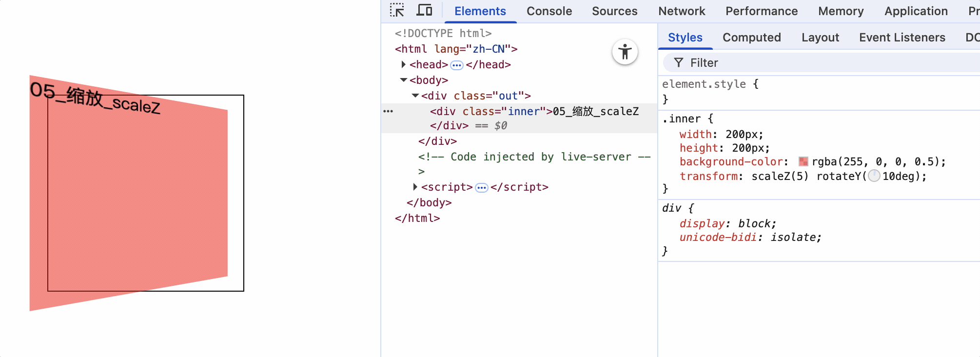Click the unicode-bidi: isolate declaration
This screenshot has width=980, height=357.
click(x=750, y=237)
